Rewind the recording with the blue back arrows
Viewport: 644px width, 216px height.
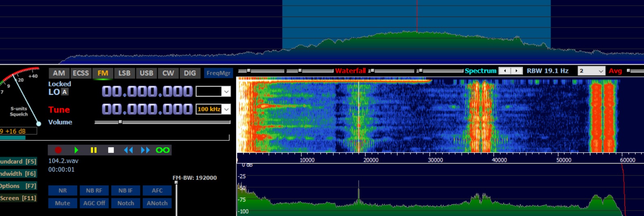click(x=128, y=150)
